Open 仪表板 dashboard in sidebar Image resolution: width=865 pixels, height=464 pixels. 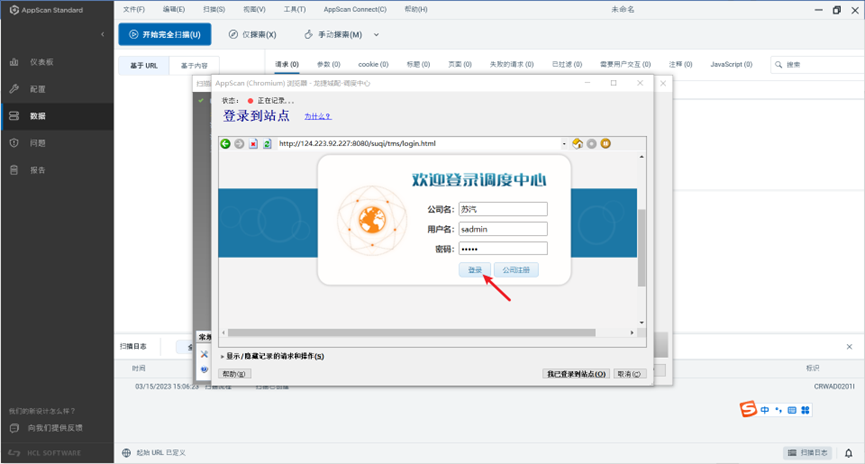[57, 62]
